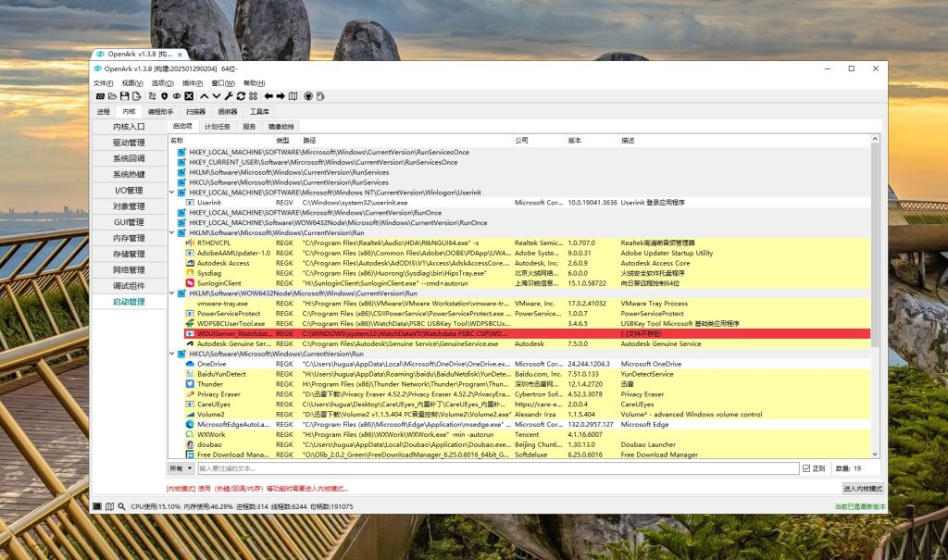This screenshot has width=948, height=560.
Task: Click the status bar console icon
Action: 97,506
